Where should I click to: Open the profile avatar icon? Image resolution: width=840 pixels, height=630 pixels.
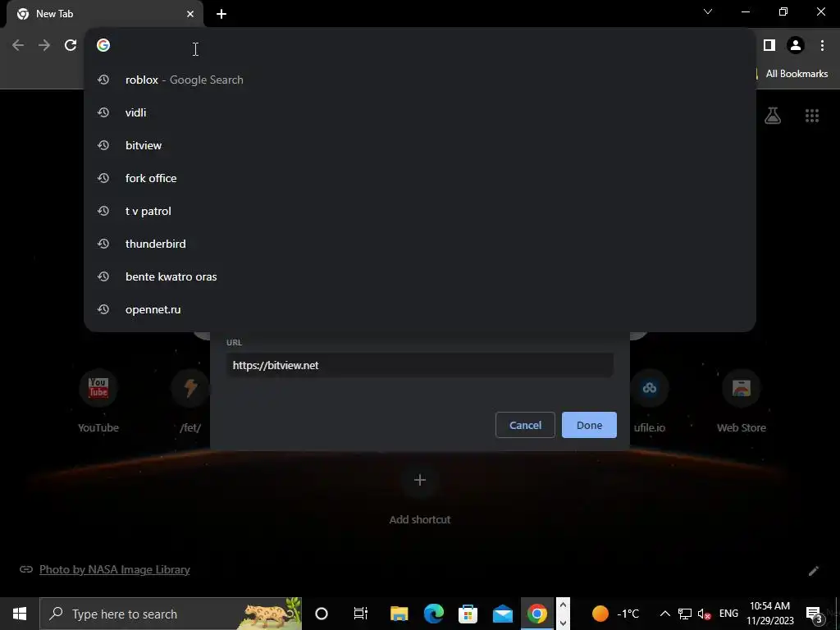(x=796, y=46)
